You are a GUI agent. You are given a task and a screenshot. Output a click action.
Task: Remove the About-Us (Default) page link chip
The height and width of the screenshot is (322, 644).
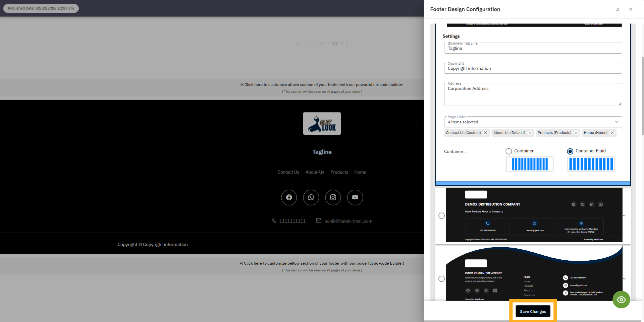[x=530, y=133]
